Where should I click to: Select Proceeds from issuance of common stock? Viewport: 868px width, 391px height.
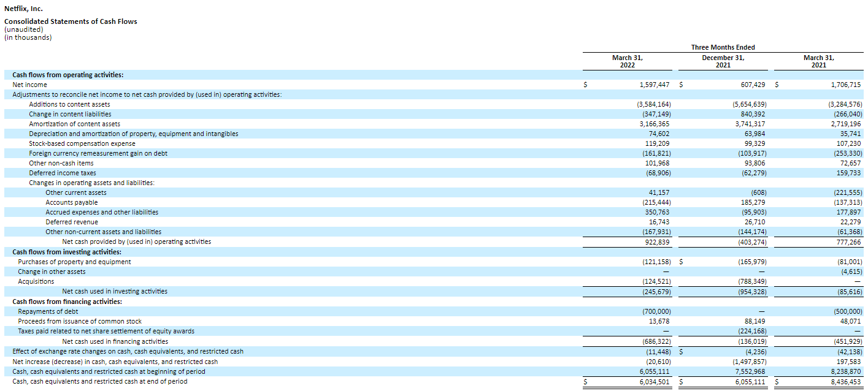[x=80, y=321]
